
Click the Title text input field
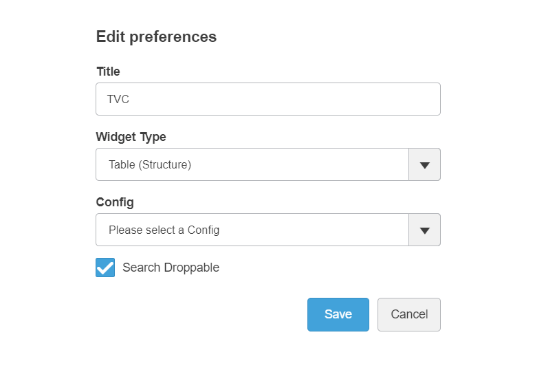[x=267, y=99]
